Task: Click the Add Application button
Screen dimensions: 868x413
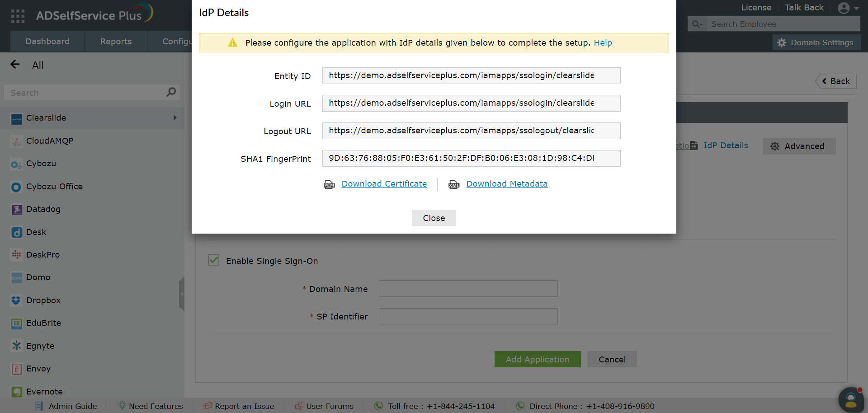Action: click(x=538, y=359)
